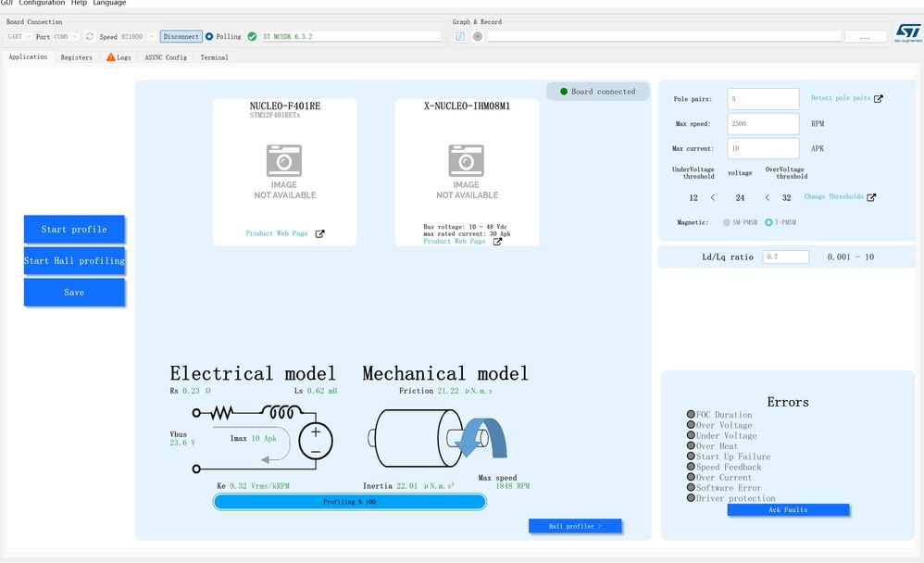The width and height of the screenshot is (924, 563).
Task: Click the refresh ports icon next to COM6
Action: tap(90, 36)
